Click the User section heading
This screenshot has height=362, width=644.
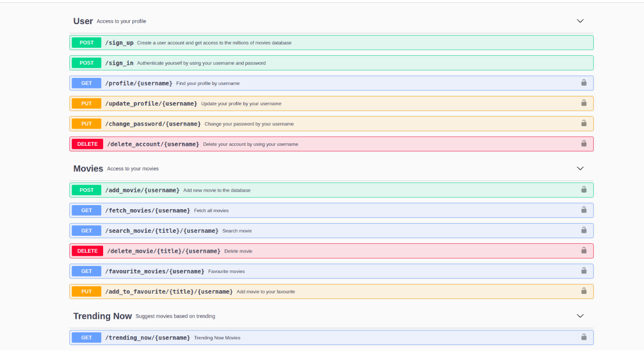tap(83, 21)
